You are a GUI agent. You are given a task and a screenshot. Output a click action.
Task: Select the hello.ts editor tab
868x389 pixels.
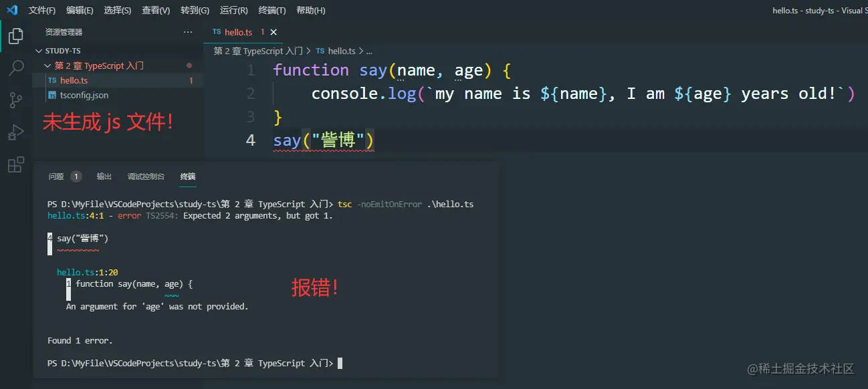(x=244, y=32)
